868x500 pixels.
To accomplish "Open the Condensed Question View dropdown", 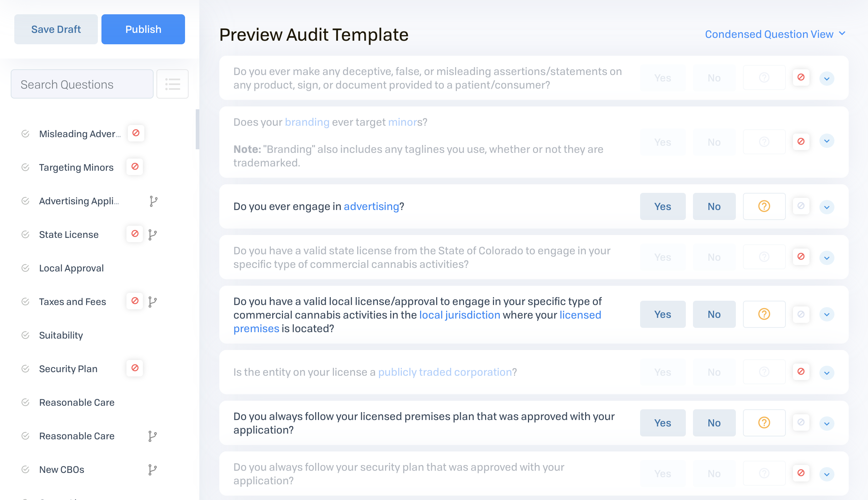I will point(775,34).
